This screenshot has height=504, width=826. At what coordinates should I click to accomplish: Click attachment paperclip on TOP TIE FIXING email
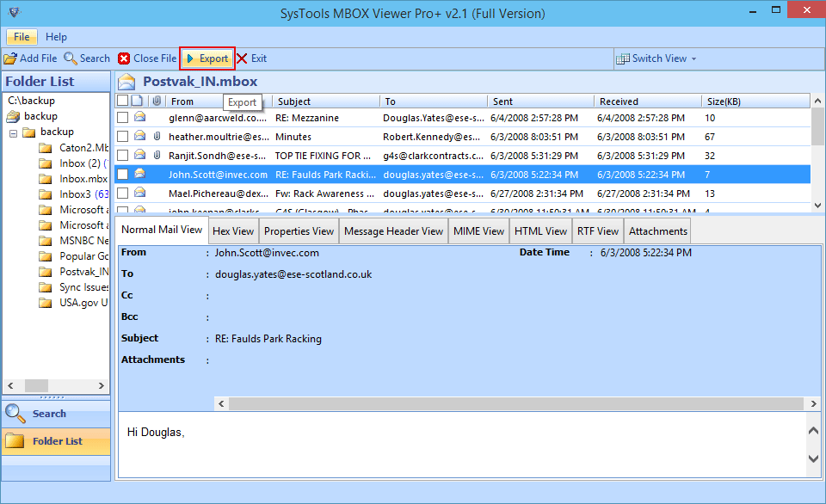tap(157, 156)
